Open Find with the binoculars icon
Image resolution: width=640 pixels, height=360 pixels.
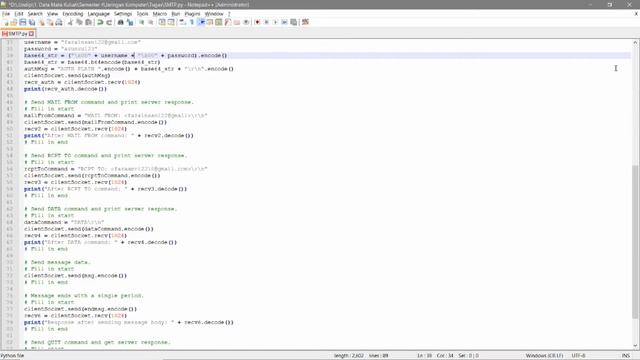click(x=121, y=22)
